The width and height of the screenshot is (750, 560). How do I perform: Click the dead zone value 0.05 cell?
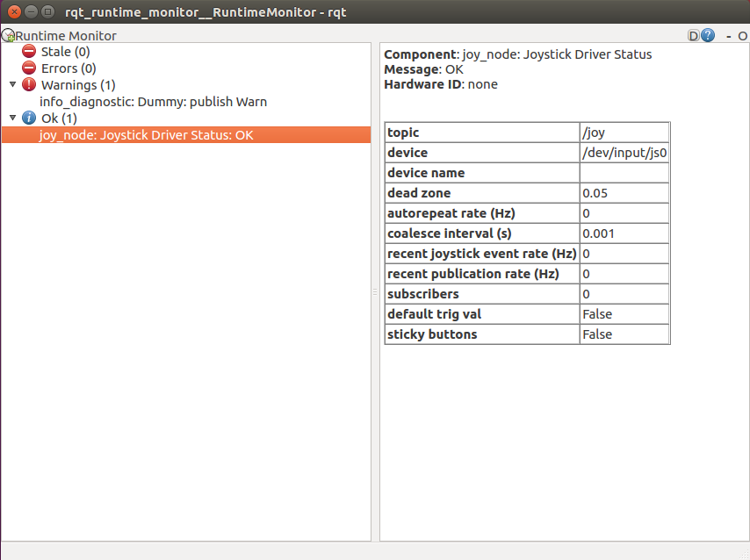click(624, 192)
